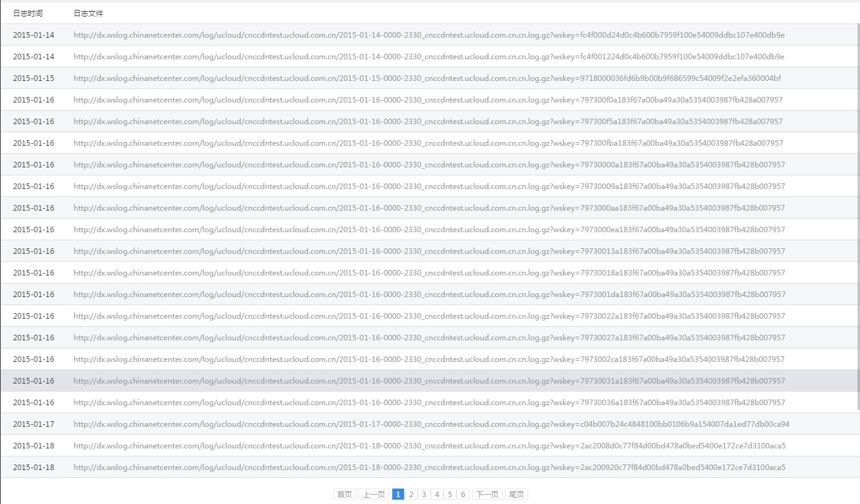Select date cell of row with wskey 2ac200920c
The width and height of the screenshot is (860, 504).
(x=33, y=468)
